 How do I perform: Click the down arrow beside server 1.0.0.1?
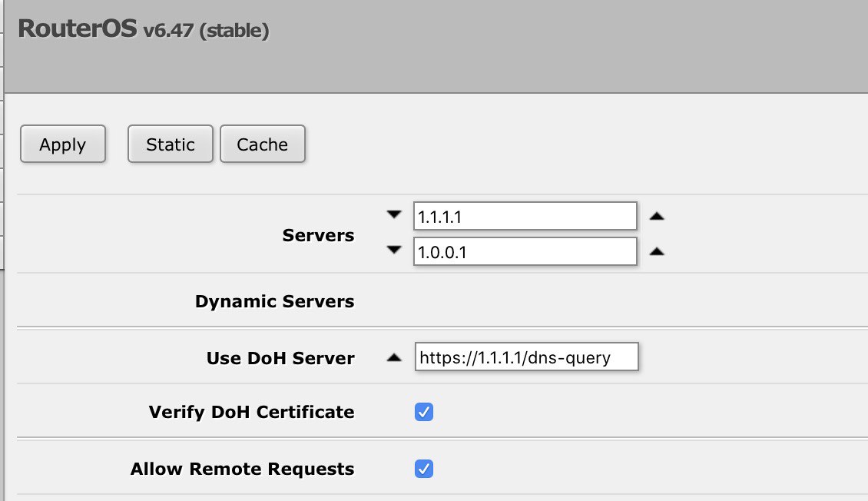coord(394,250)
